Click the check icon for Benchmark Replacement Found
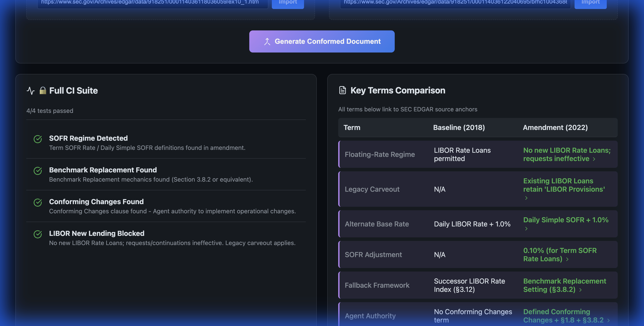The image size is (644, 326). 38,171
